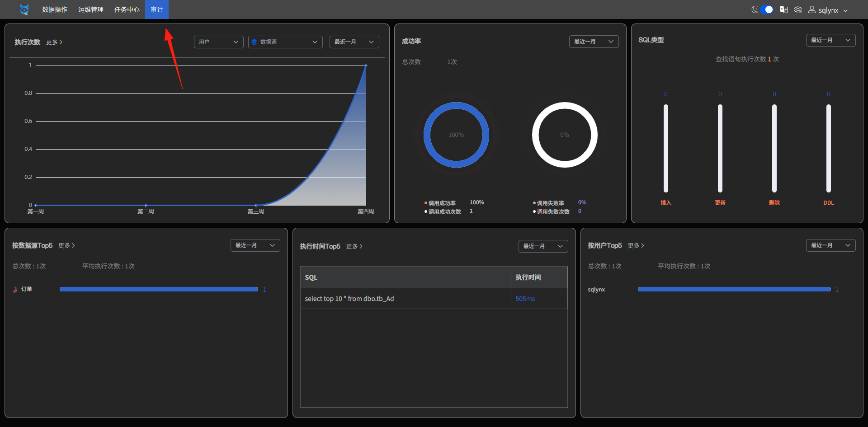Open the language translation icon
868x427 pixels.
[x=784, y=9]
